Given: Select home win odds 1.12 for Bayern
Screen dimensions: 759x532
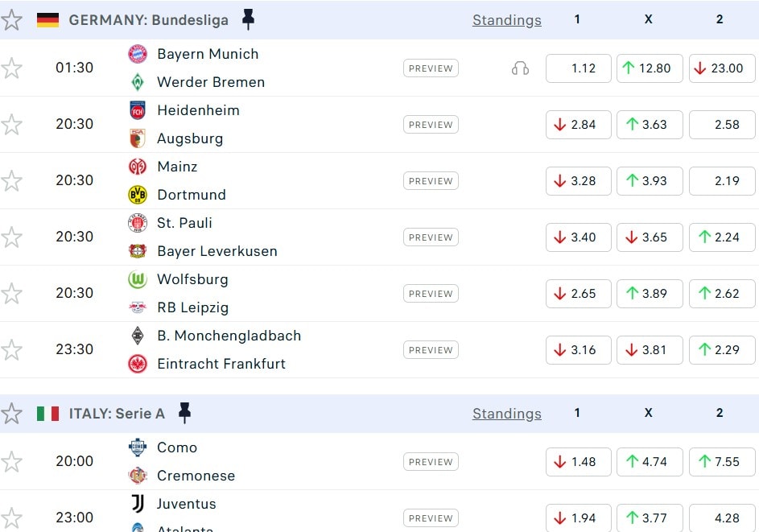Looking at the screenshot, I should tap(578, 68).
